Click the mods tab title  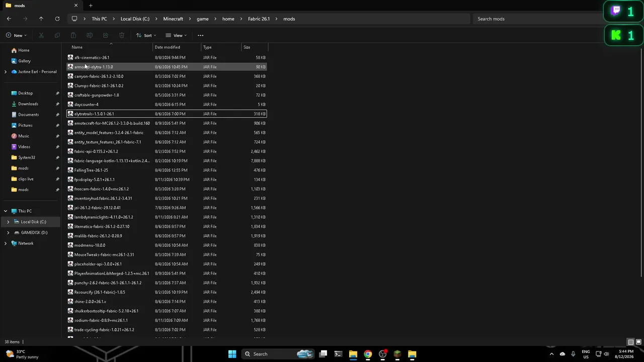coord(20,6)
